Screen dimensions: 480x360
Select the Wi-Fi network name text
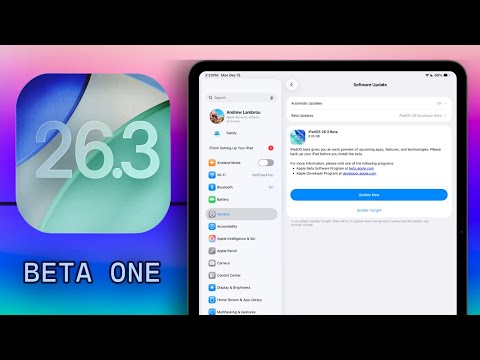click(x=263, y=175)
